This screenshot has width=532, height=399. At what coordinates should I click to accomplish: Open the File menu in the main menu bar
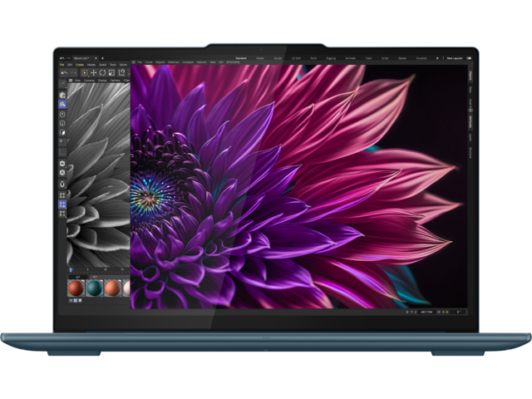[x=62, y=64]
